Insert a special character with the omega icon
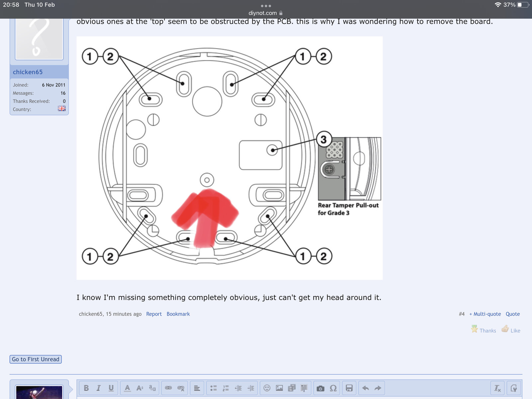The height and width of the screenshot is (399, 532). coord(333,388)
